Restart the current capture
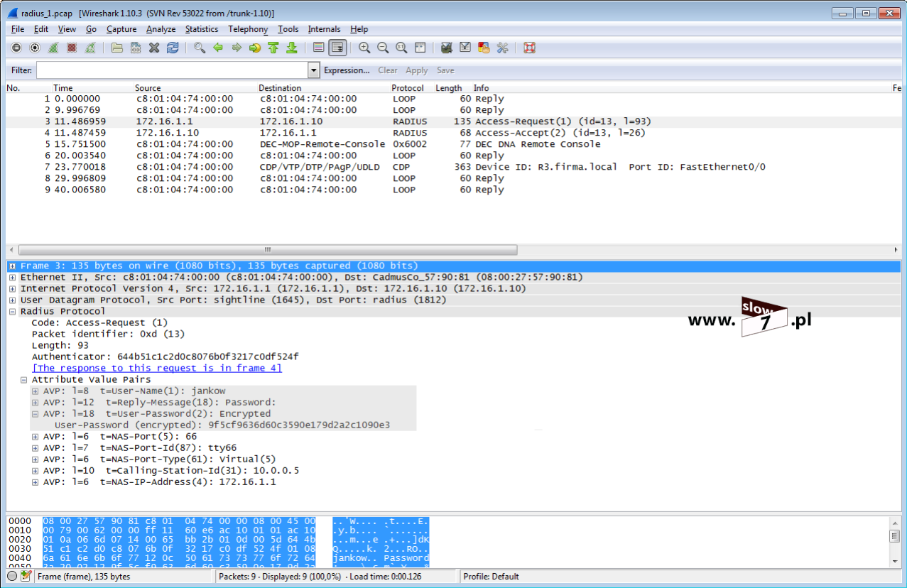 point(90,48)
